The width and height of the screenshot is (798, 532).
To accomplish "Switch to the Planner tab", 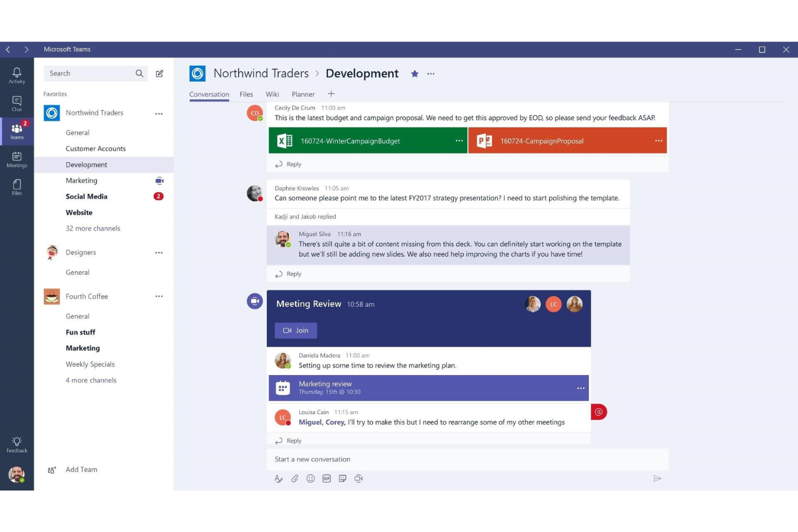I will 303,94.
